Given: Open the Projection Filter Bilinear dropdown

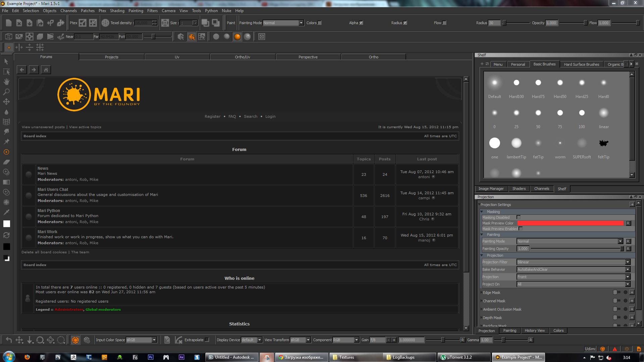Looking at the screenshot, I should coord(573,262).
